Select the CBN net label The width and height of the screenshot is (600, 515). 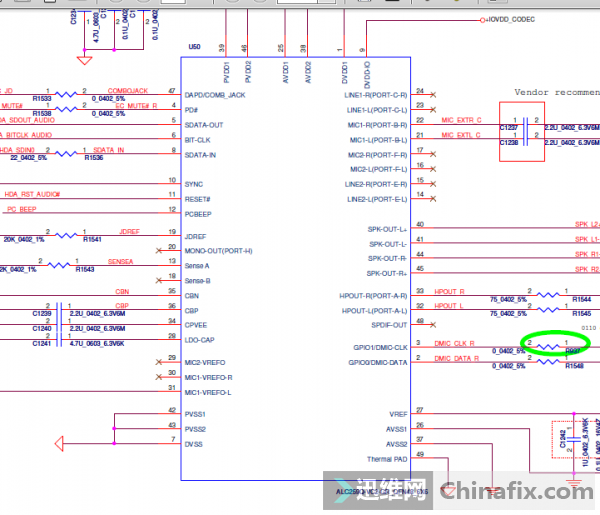click(x=122, y=292)
